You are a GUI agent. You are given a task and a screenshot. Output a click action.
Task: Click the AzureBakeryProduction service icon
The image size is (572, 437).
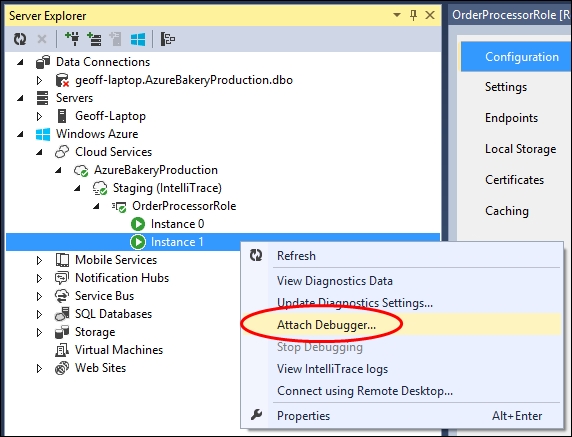pos(81,170)
